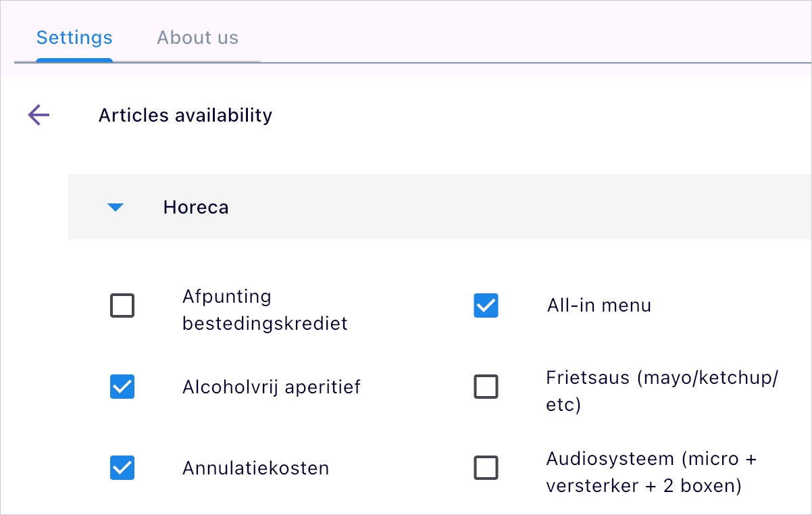Click the All-in menu label
812x515 pixels.
[599, 305]
